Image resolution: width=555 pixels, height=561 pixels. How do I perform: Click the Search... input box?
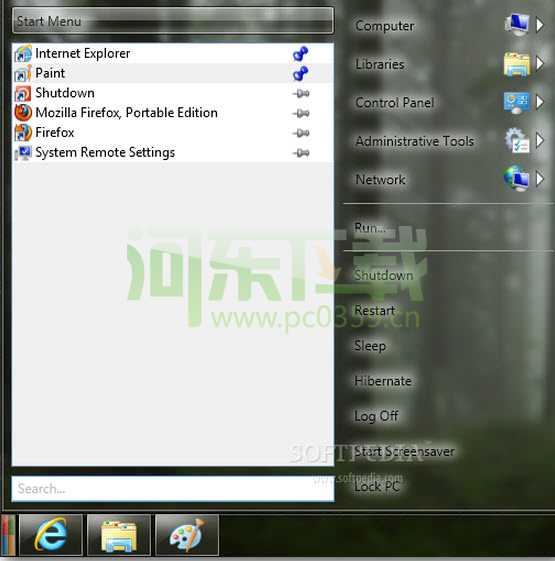[x=173, y=489]
